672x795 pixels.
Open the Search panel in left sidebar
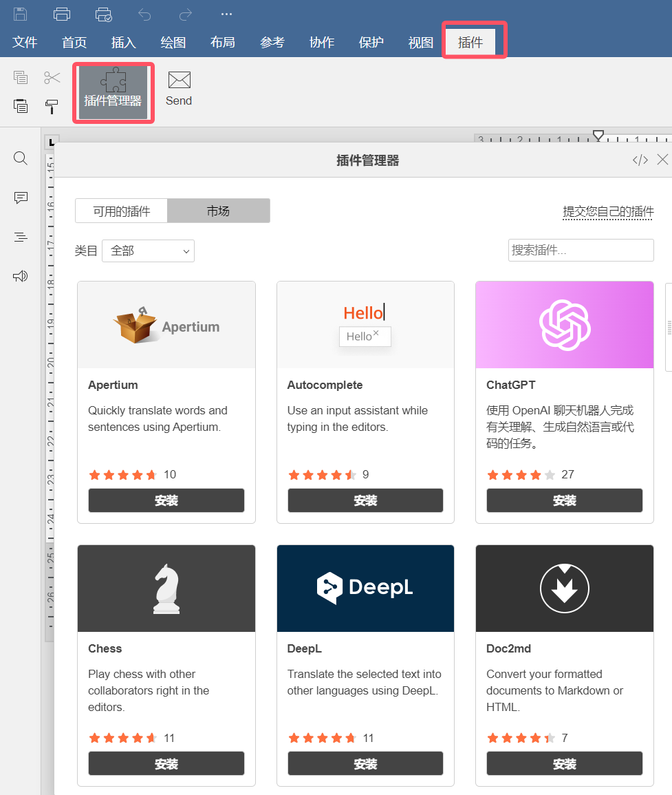[20, 158]
